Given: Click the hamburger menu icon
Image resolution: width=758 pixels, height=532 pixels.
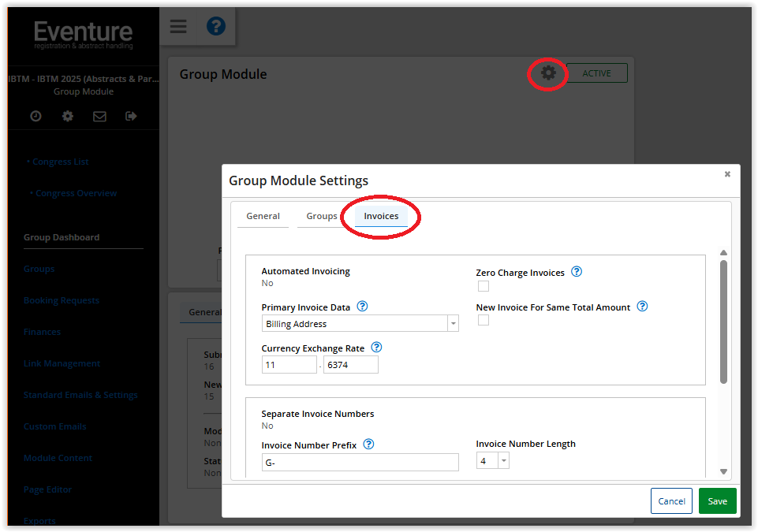Looking at the screenshot, I should point(178,26).
